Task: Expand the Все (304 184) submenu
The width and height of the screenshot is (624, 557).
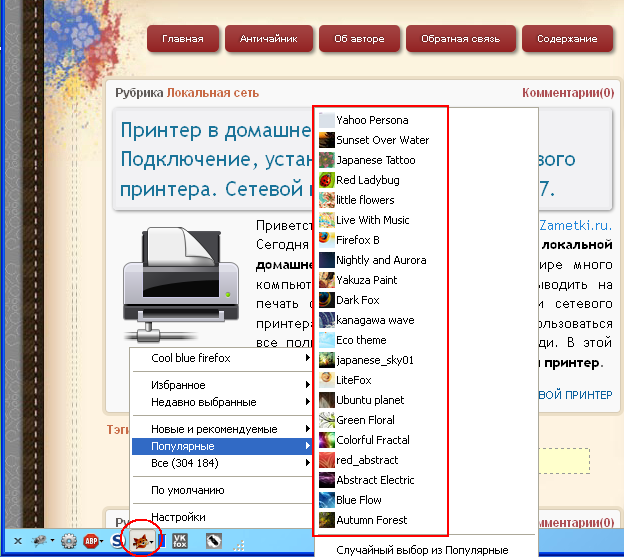Action: pos(222,463)
